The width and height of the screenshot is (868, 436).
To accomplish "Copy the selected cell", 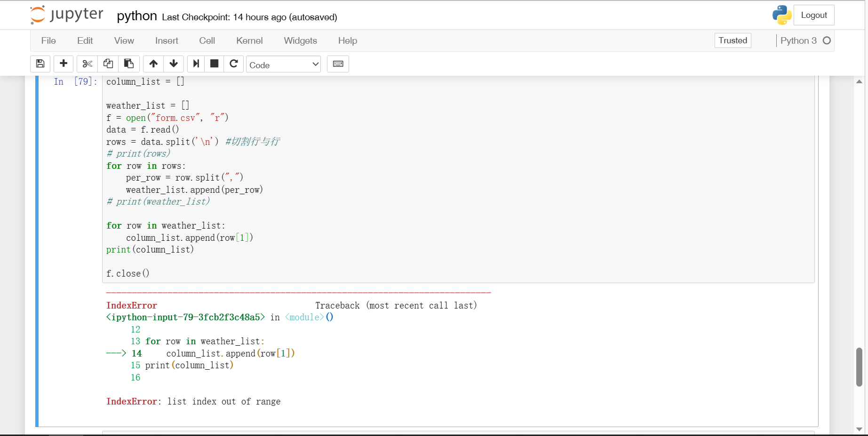I will coord(108,64).
